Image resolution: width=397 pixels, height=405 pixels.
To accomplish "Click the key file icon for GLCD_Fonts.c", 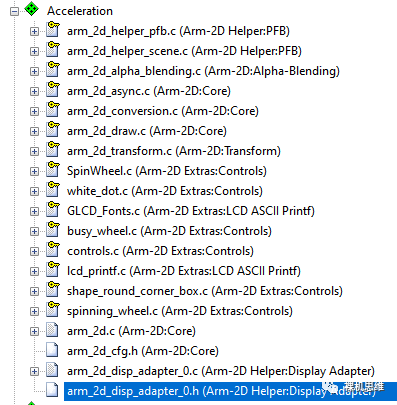I will tap(53, 209).
